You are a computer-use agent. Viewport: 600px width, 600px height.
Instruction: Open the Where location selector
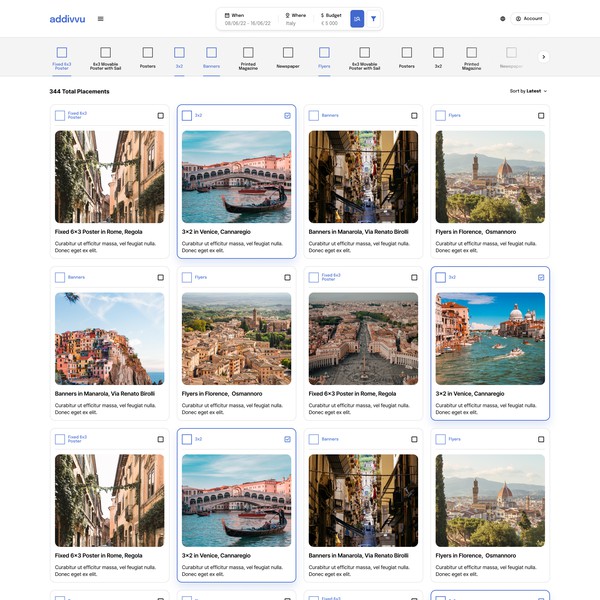click(x=297, y=19)
